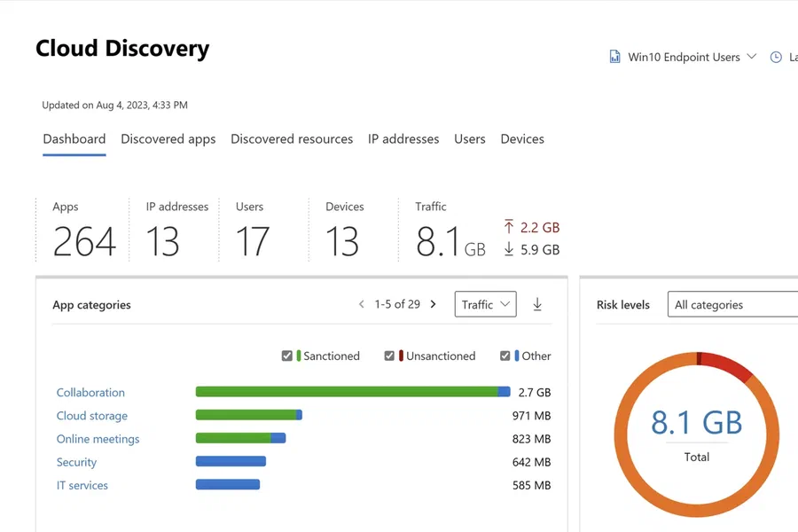Open the Discovered apps tab

point(168,139)
